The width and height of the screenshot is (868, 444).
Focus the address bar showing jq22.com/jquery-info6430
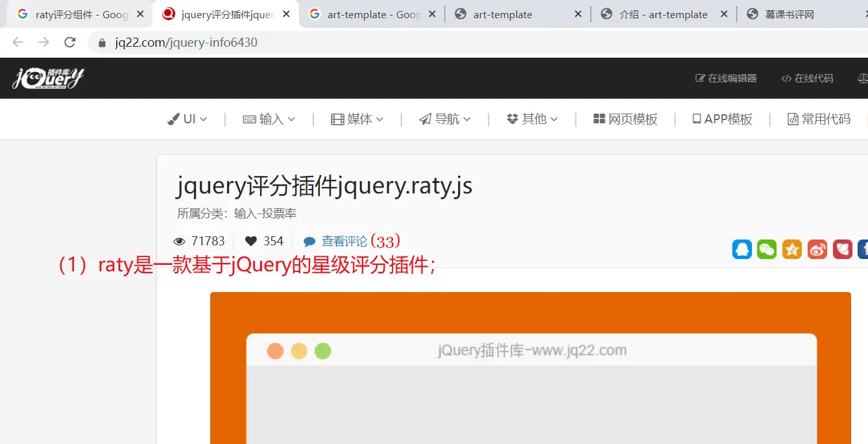click(477, 43)
